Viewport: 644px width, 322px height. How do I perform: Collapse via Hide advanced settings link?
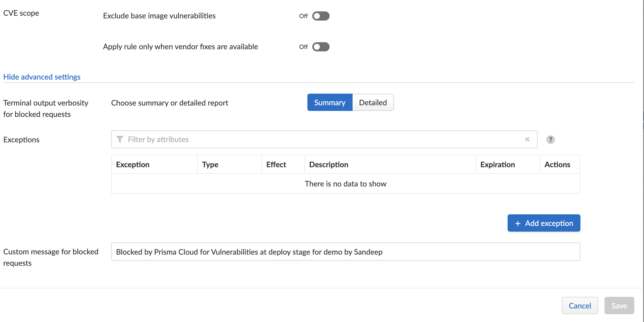(x=42, y=77)
